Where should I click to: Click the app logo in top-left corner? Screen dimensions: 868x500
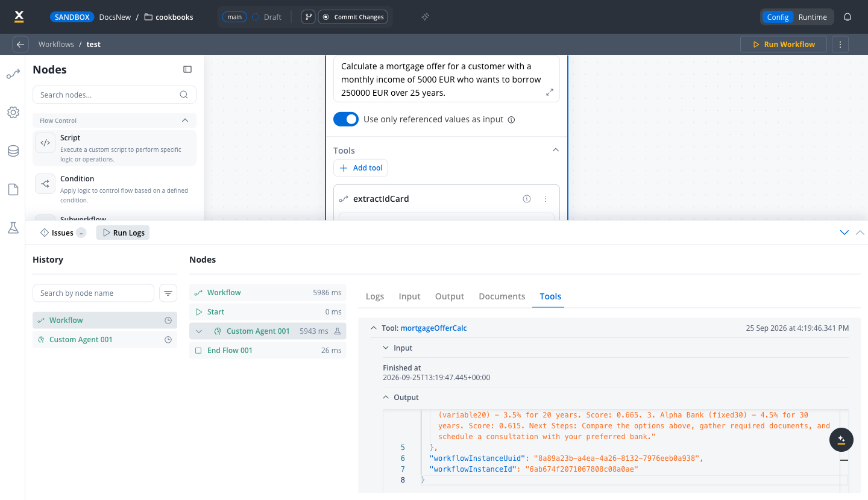(19, 16)
